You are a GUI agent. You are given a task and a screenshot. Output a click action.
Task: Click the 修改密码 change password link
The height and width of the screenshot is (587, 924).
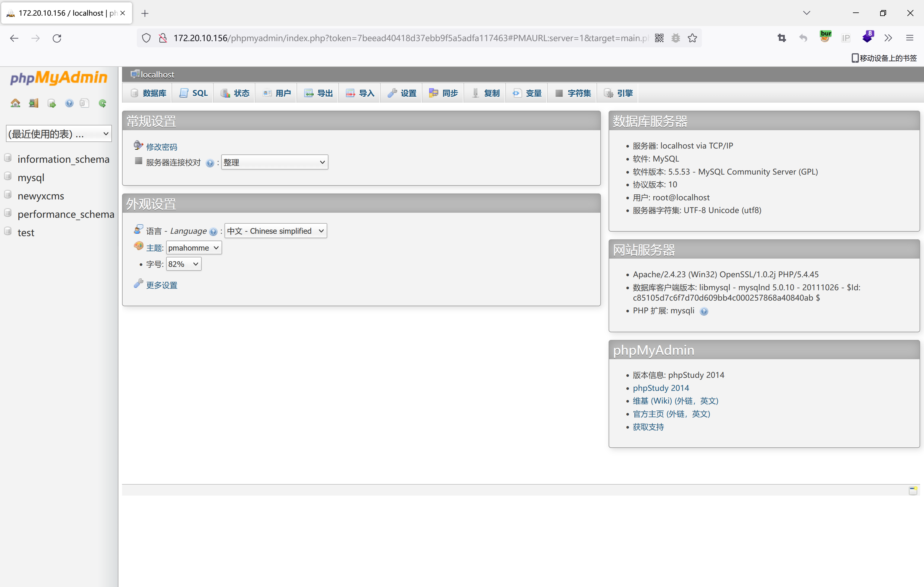click(x=161, y=146)
